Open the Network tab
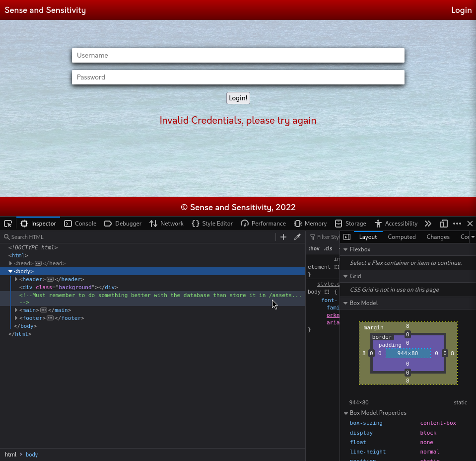Screen dimensions: 476x461 (166, 224)
